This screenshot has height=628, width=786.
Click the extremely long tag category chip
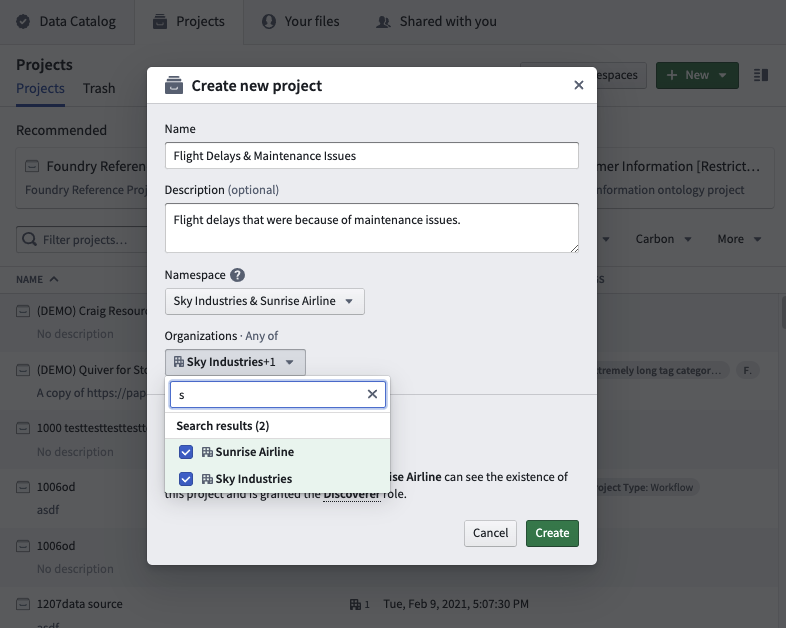pyautogui.click(x=662, y=370)
